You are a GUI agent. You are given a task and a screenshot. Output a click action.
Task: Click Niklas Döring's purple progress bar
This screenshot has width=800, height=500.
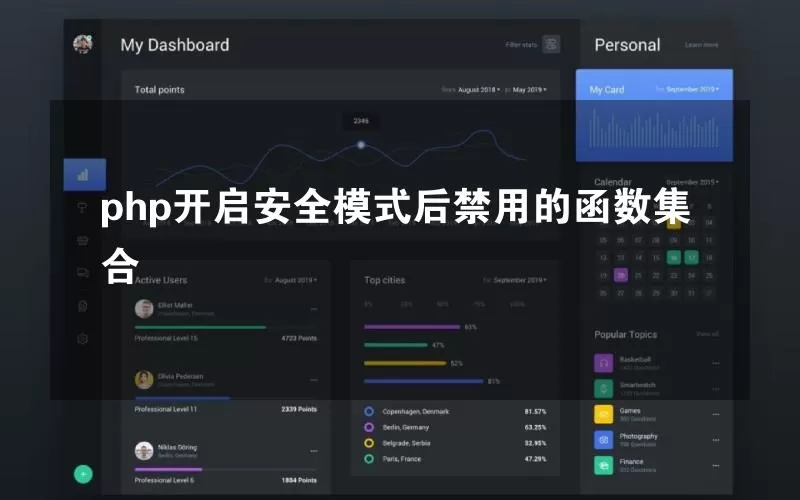click(x=168, y=469)
